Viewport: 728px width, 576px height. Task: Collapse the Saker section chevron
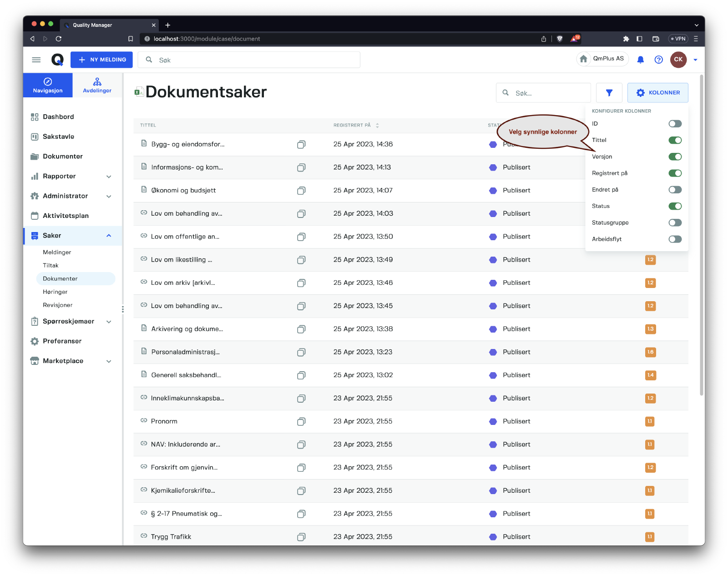tap(109, 236)
